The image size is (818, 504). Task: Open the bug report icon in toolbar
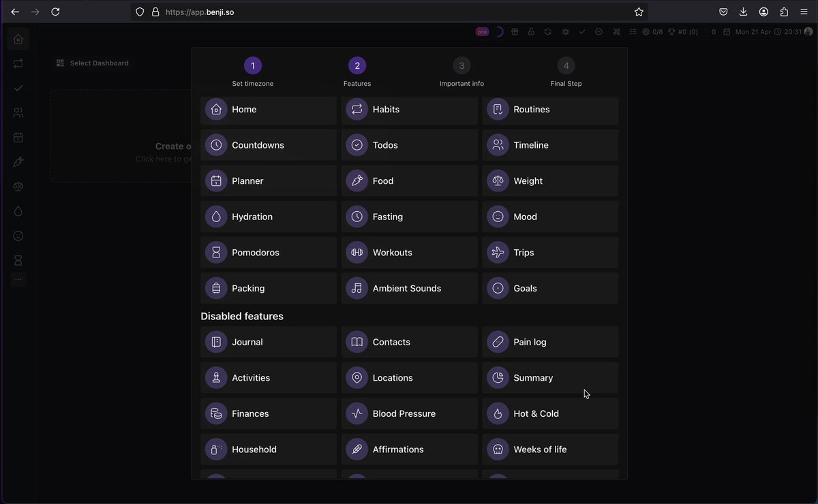(x=566, y=31)
